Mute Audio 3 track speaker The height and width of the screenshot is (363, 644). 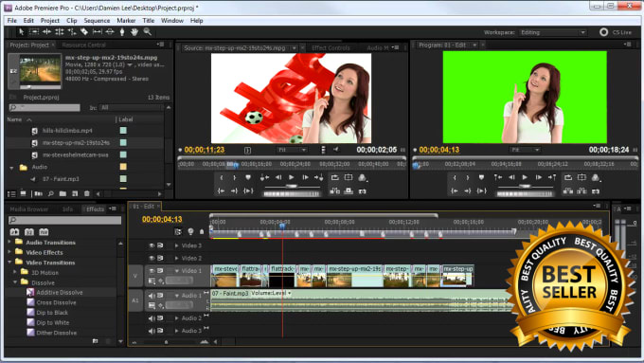pos(152,331)
